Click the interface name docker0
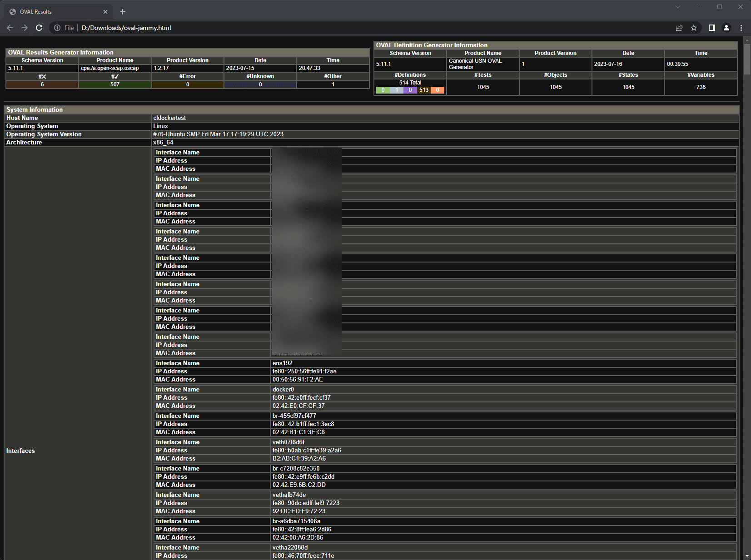The image size is (751, 560). (283, 390)
